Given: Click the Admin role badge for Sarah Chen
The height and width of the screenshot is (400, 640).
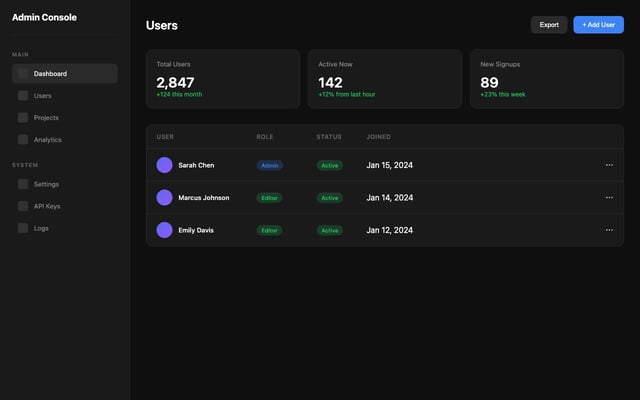Looking at the screenshot, I should click(270, 165).
